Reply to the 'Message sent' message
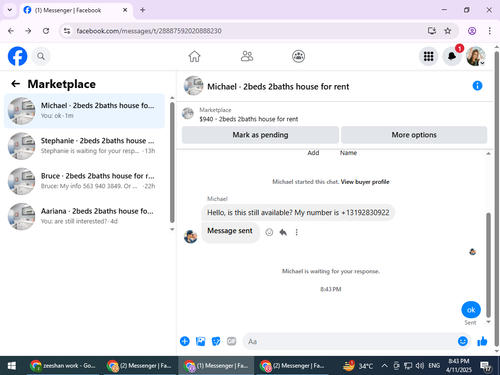Viewport: 500px width, 375px height. pos(283,232)
